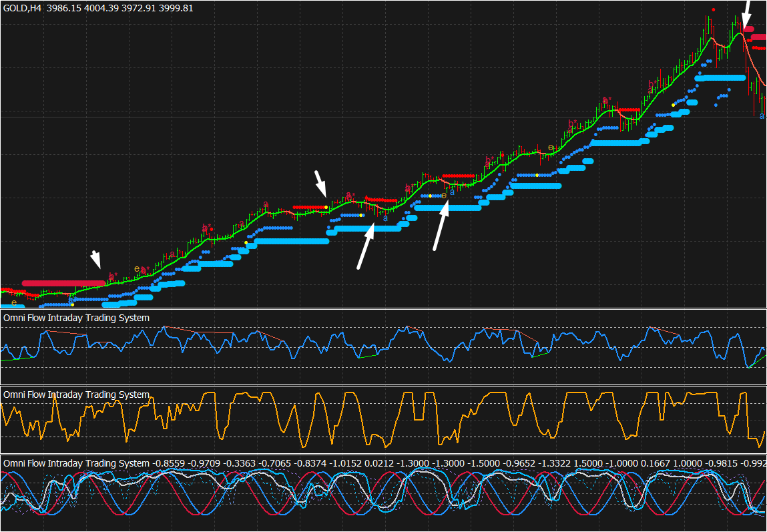
Task: Select the high price 4004.39 in header
Action: click(x=101, y=8)
